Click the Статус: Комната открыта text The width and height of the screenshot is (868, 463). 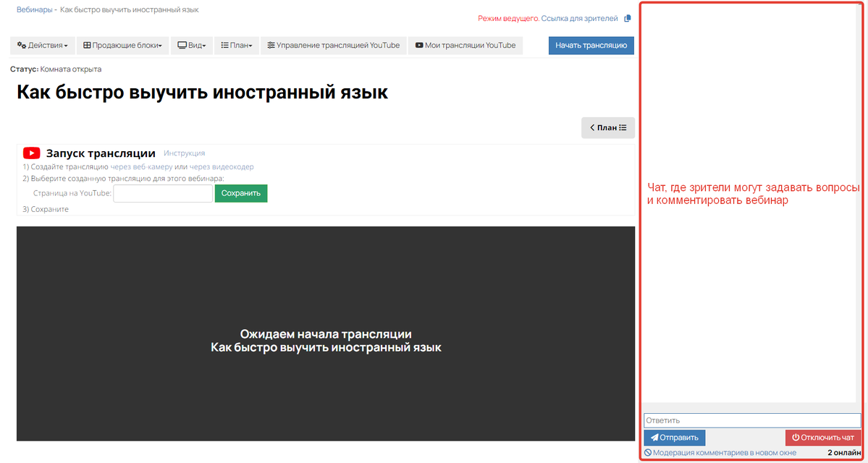point(56,69)
